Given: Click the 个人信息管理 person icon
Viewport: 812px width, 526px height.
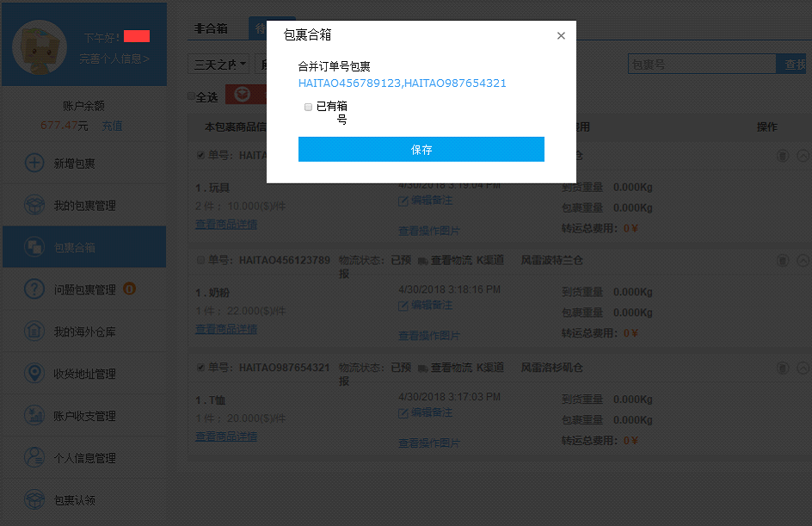Looking at the screenshot, I should 34,457.
